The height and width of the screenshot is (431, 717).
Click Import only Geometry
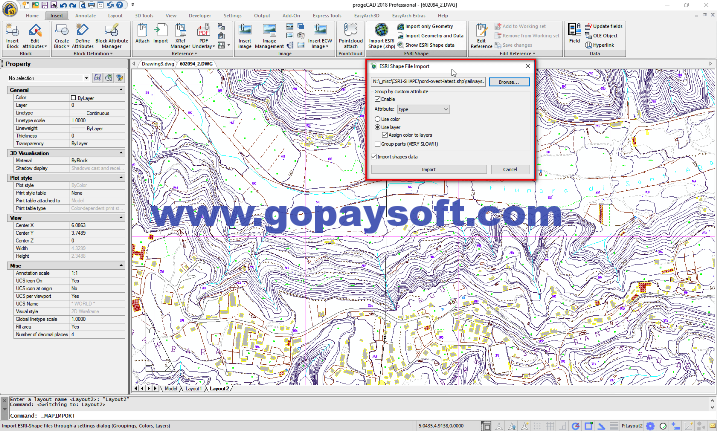(x=425, y=27)
